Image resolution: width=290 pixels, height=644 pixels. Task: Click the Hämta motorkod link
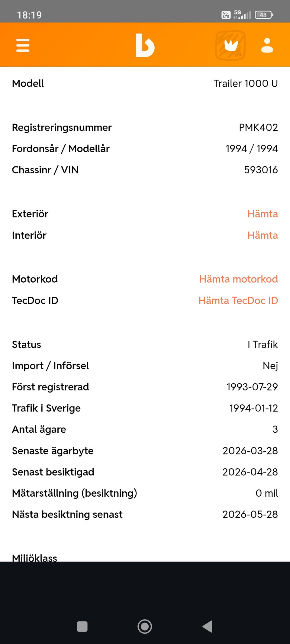(238, 279)
